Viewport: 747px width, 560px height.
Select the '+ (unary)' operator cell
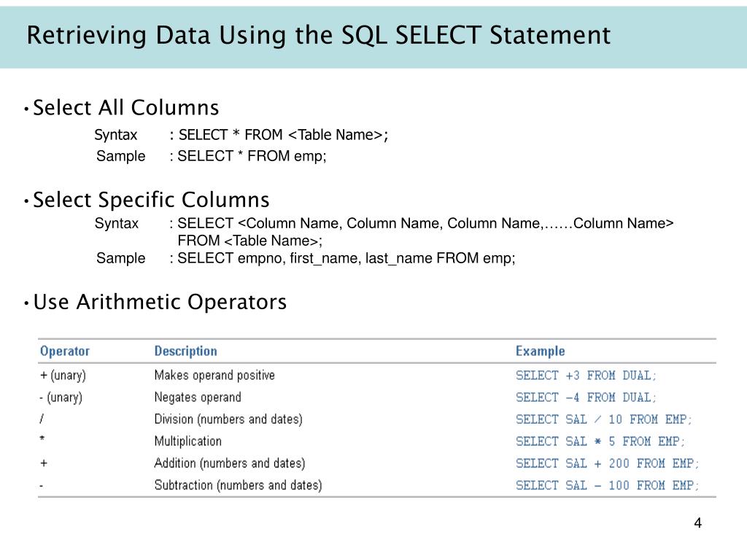tap(63, 376)
